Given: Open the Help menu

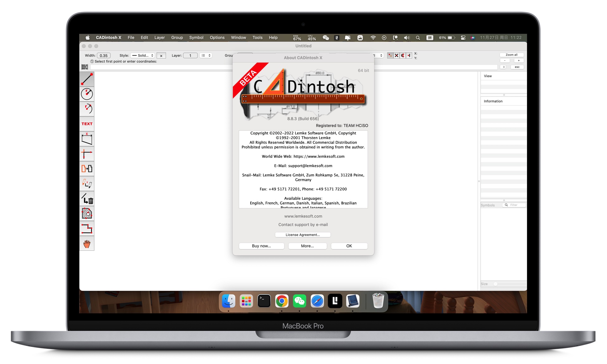Looking at the screenshot, I should (x=273, y=38).
